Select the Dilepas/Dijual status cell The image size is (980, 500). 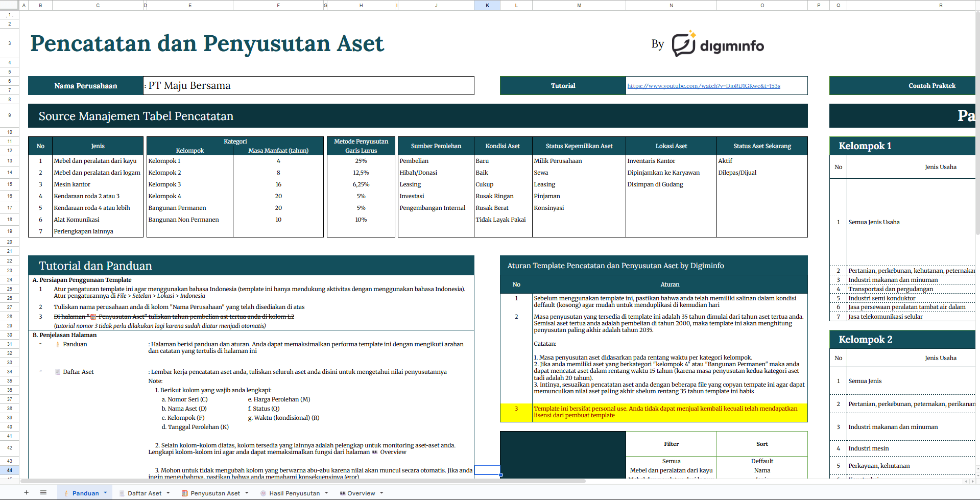point(762,173)
